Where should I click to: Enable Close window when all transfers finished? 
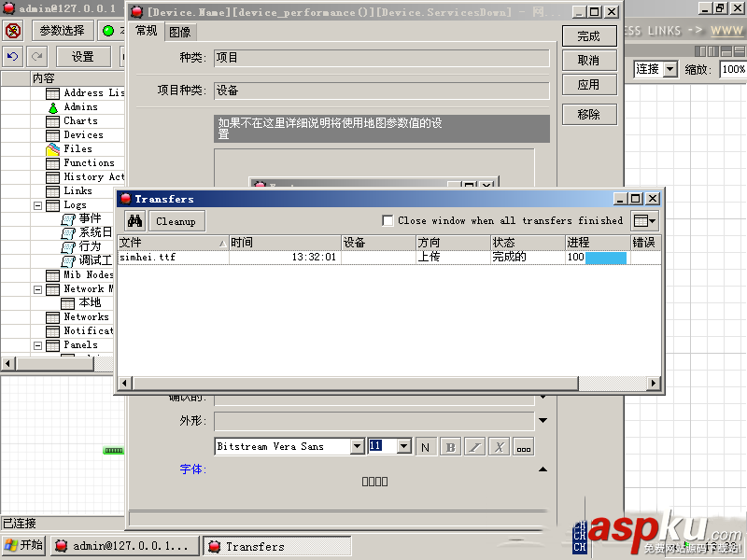click(x=388, y=220)
